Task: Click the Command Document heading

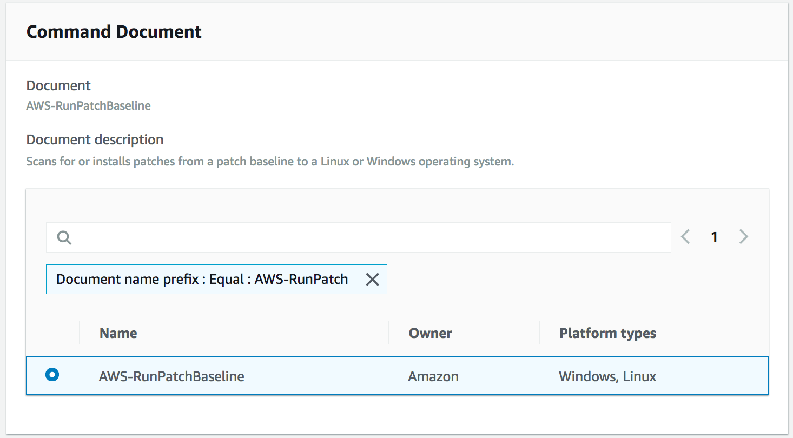Action: click(114, 32)
